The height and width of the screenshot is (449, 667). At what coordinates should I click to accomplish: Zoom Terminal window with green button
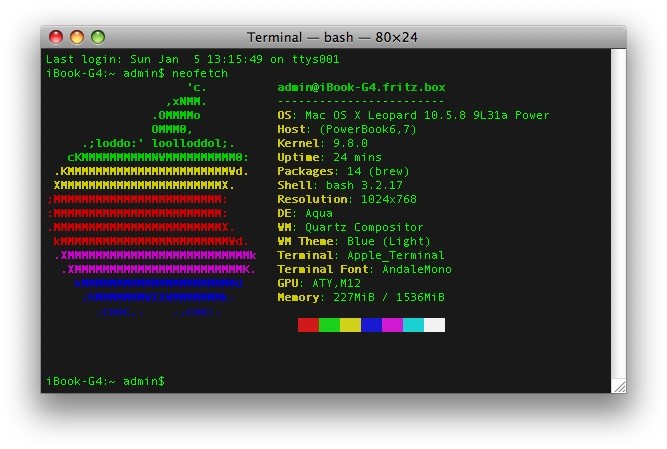coord(98,37)
